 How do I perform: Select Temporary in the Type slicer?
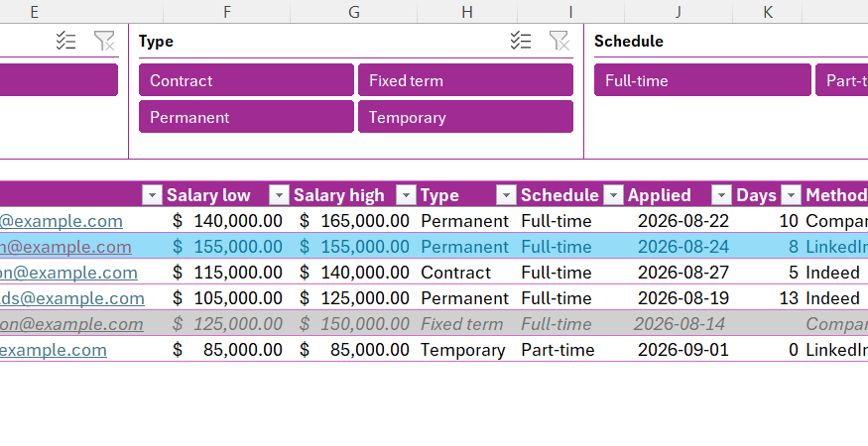[x=465, y=117]
